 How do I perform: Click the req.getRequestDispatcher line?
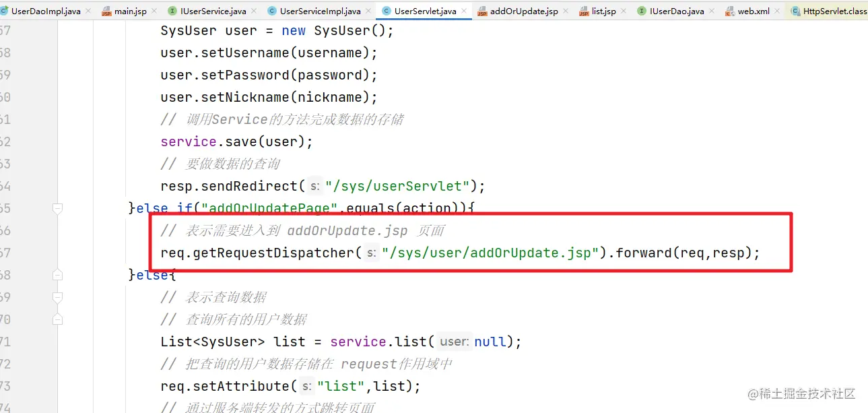(460, 253)
